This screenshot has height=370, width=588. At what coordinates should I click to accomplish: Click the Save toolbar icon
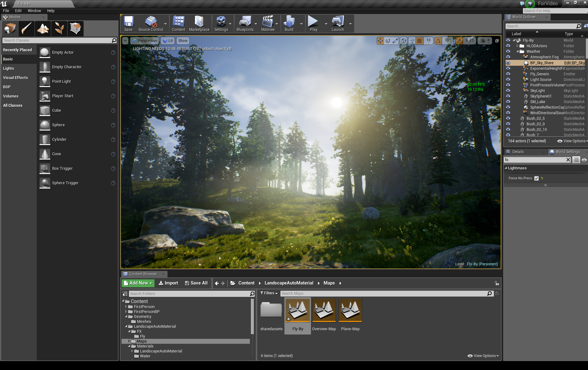[x=128, y=24]
